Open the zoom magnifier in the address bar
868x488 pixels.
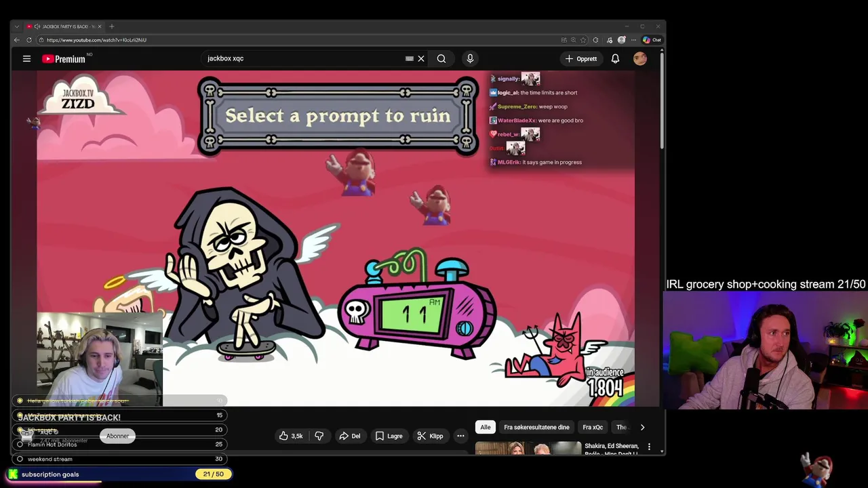tap(573, 40)
